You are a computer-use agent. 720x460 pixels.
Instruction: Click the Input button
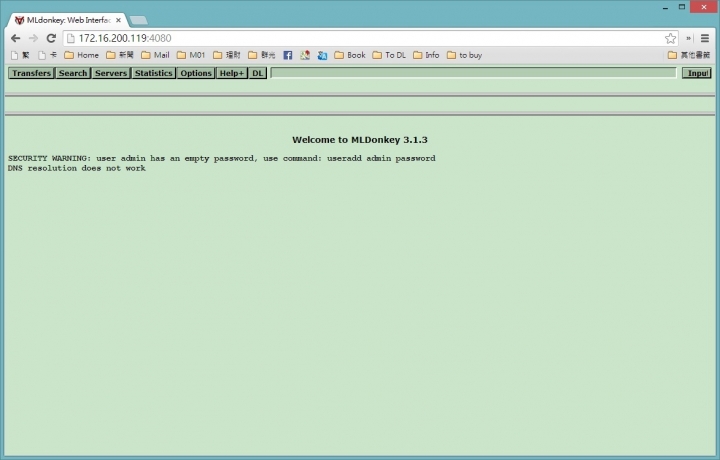tap(697, 73)
